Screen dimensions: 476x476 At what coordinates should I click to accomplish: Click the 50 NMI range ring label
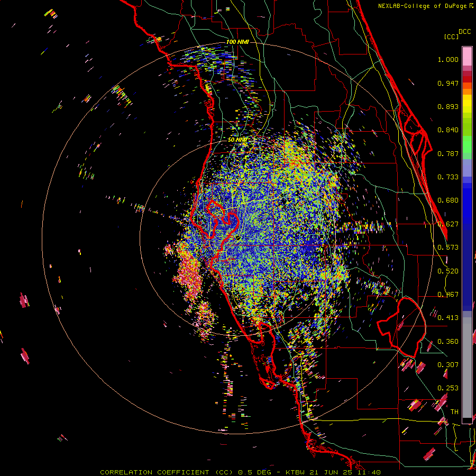pos(237,140)
